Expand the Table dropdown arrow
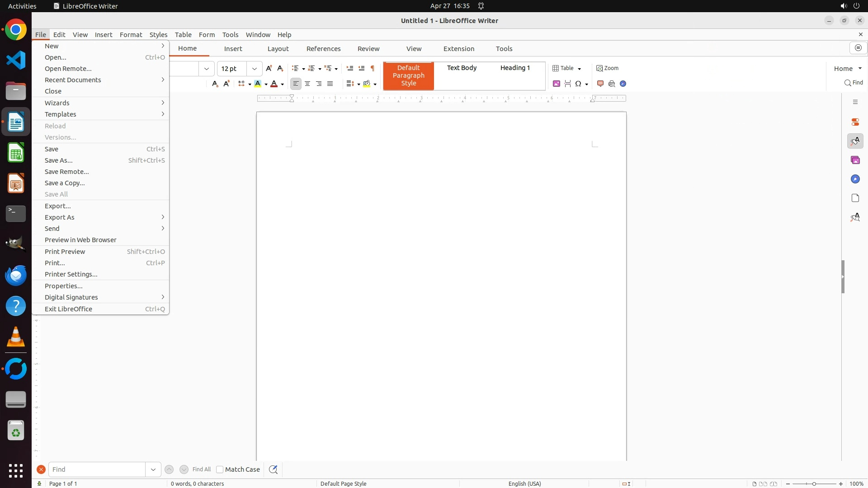 pyautogui.click(x=579, y=69)
